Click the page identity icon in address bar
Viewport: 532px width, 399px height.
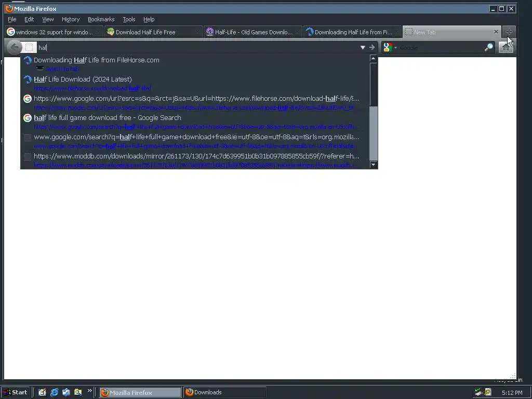click(x=29, y=47)
